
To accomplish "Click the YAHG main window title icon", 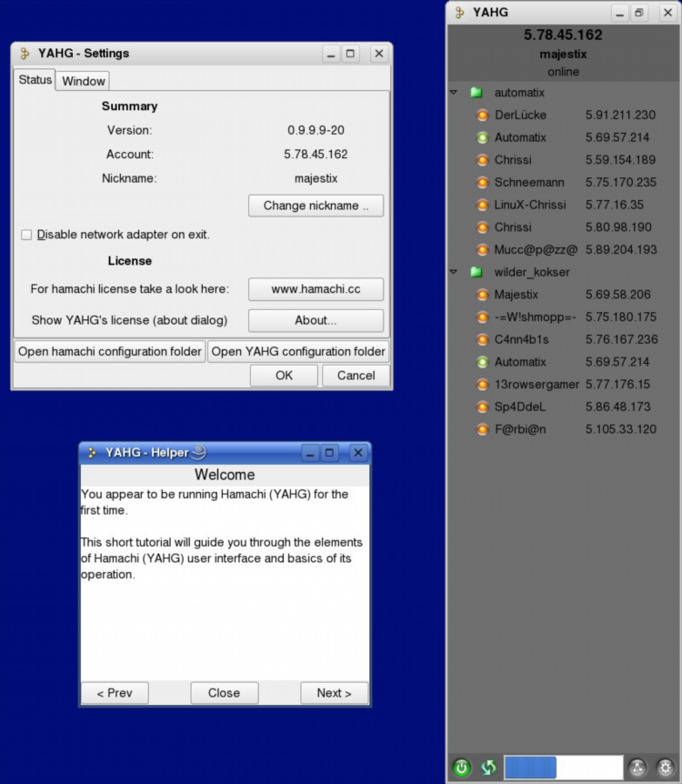I will (x=459, y=13).
